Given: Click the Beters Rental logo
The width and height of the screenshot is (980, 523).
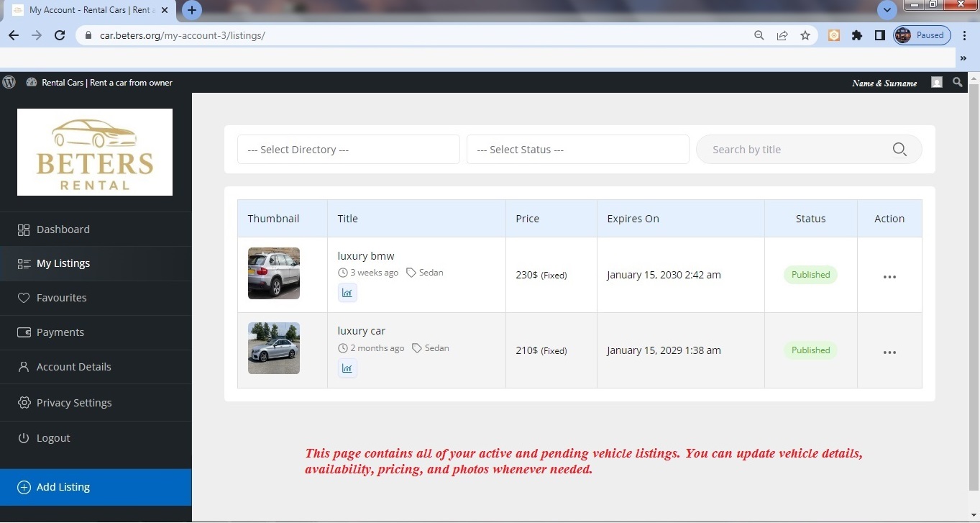Looking at the screenshot, I should click(x=95, y=152).
